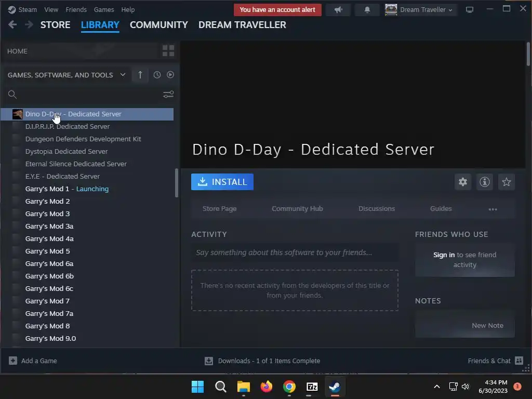
Task: Open the Guides link
Action: [x=441, y=209]
